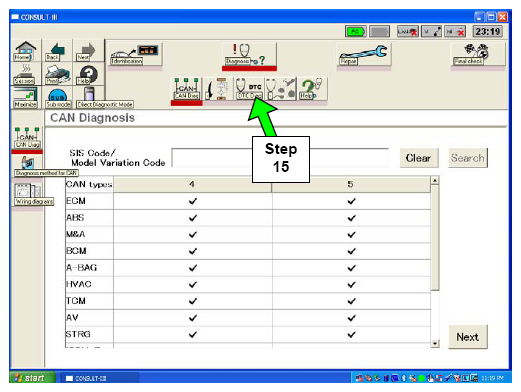The width and height of the screenshot is (521, 392).
Task: Open the Final check flags icon
Action: tap(478, 53)
